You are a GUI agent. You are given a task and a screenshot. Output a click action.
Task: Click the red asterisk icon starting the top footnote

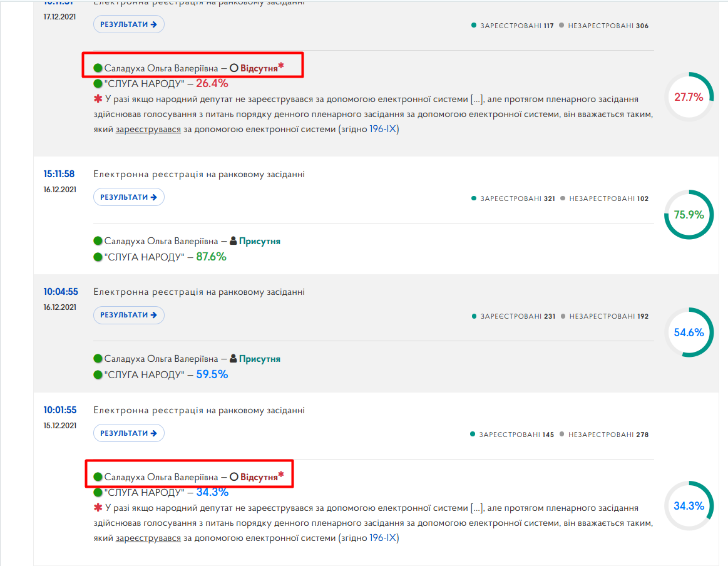pyautogui.click(x=98, y=98)
